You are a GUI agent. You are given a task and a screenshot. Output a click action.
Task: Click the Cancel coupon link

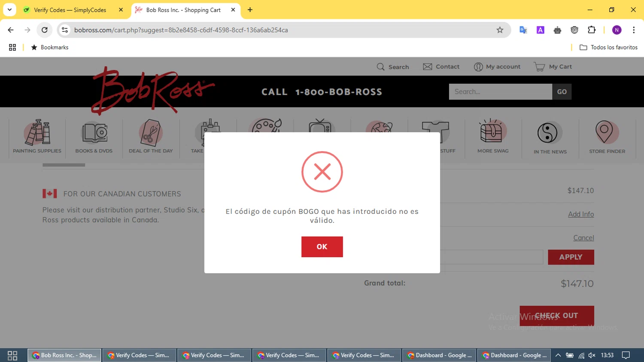[583, 238]
